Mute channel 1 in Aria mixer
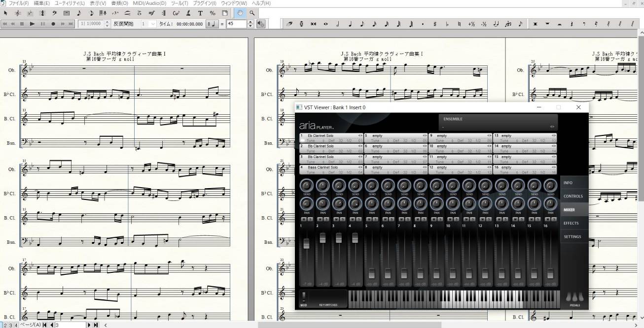Image resolution: width=644 pixels, height=328 pixels. 303,219
